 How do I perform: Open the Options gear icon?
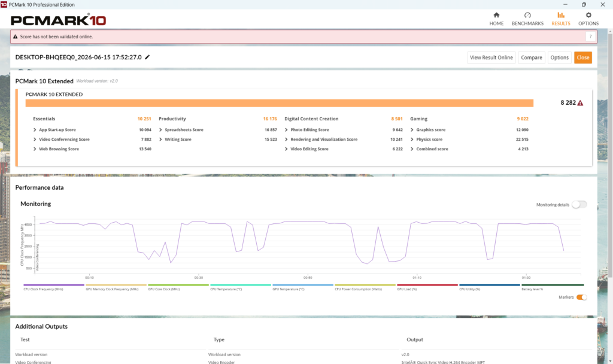point(588,15)
